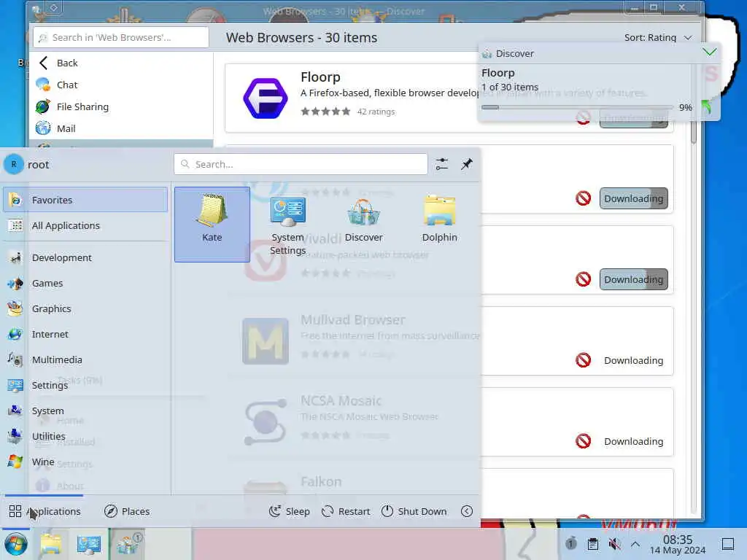Click Floorp 42 ratings stars
Image resolution: width=747 pixels, height=560 pixels.
tap(325, 112)
